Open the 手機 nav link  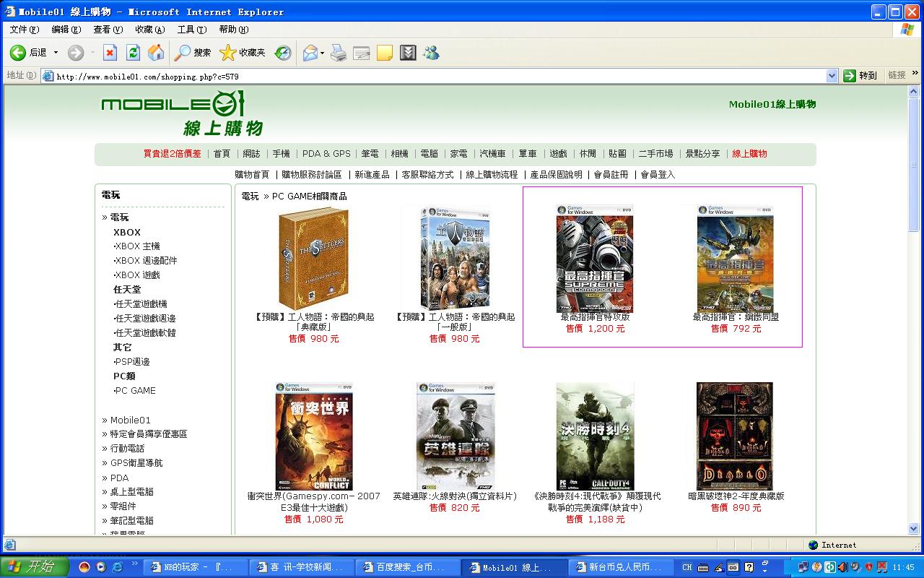click(x=281, y=154)
